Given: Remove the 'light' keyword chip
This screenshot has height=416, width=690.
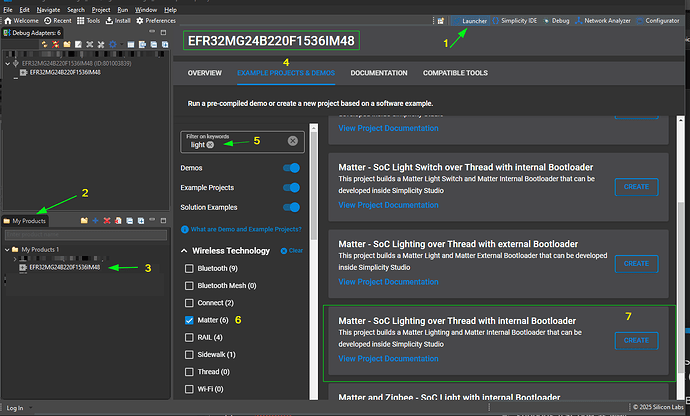Looking at the screenshot, I should pos(210,145).
